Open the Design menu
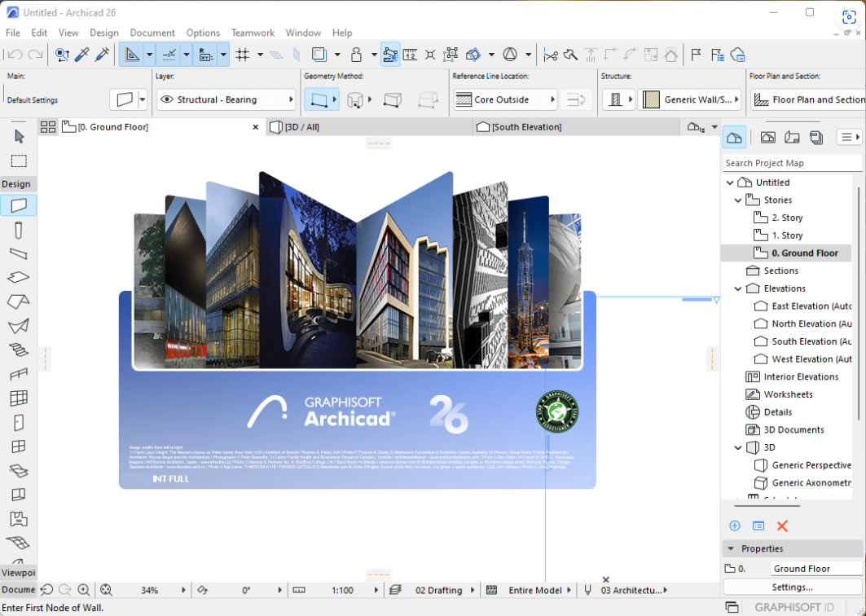This screenshot has width=866, height=616. (104, 33)
